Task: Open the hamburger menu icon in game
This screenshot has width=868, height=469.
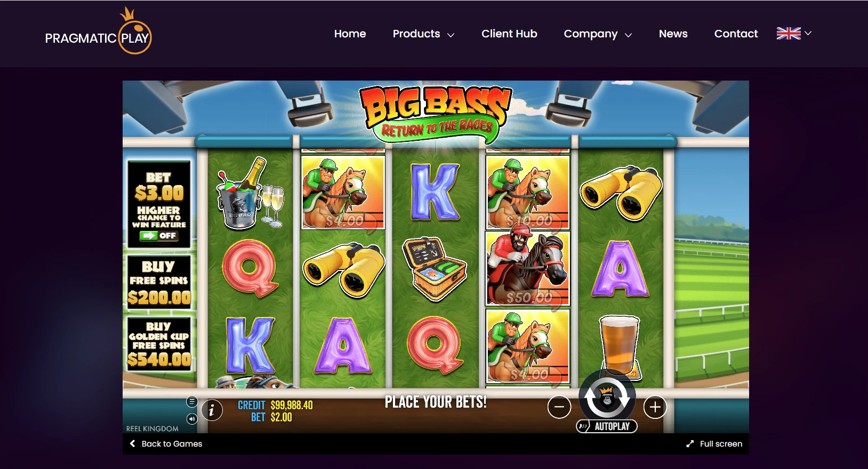Action: 192,402
